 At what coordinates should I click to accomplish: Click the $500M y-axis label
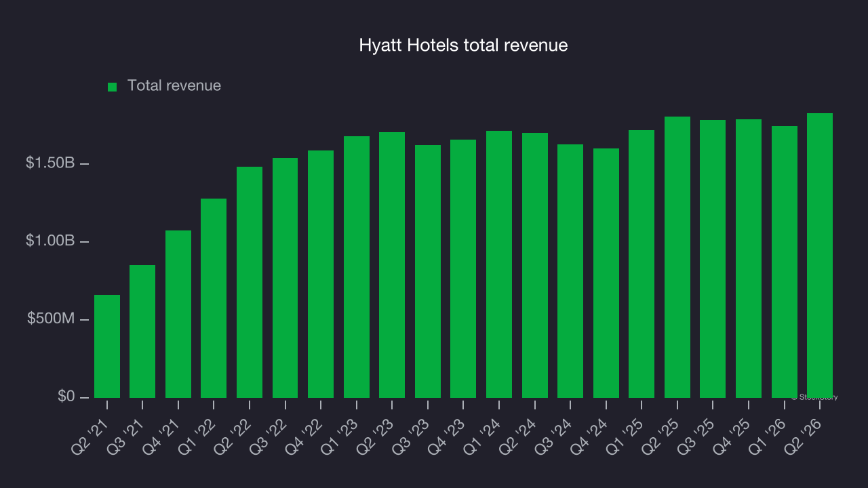click(51, 319)
